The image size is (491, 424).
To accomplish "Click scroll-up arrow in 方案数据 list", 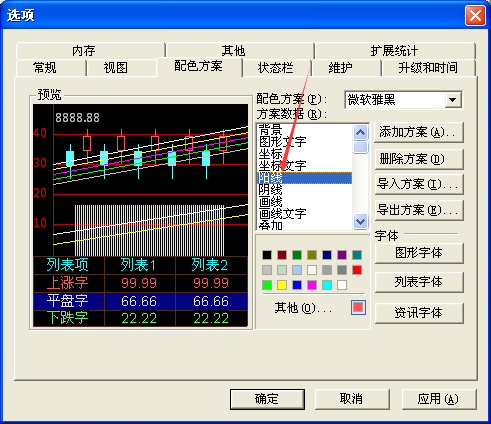I will tap(360, 133).
